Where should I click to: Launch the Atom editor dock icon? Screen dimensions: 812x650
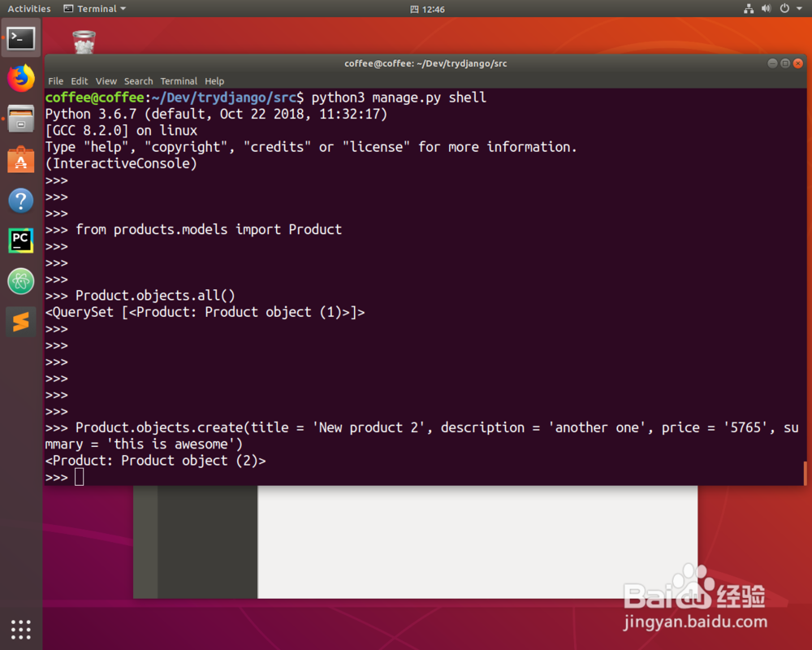(x=21, y=281)
